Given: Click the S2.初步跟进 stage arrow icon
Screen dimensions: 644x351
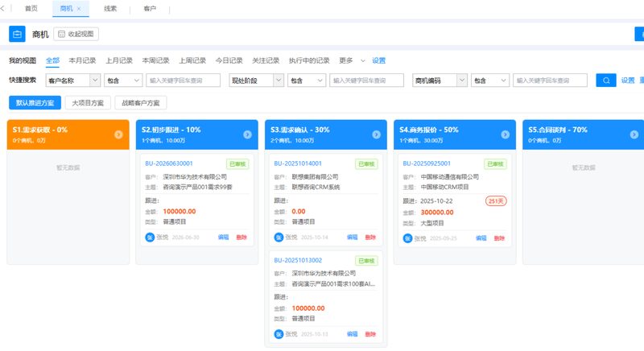Looking at the screenshot, I should pos(247,134).
